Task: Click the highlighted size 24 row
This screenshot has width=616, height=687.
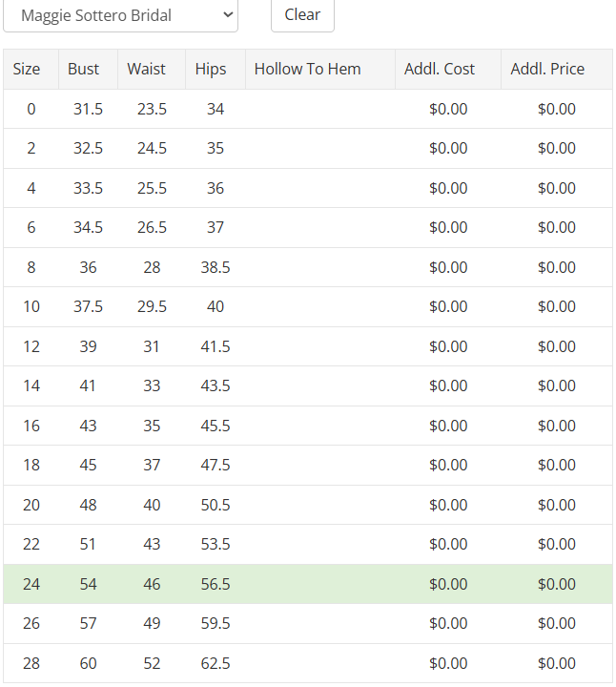Action: click(308, 585)
